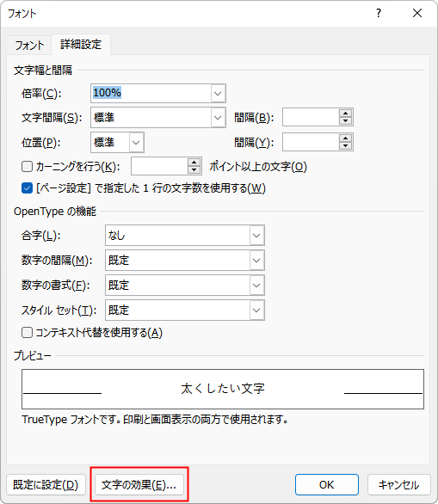438x504 pixels.
Task: Select the 詳細設定 tab
Action: 81,45
